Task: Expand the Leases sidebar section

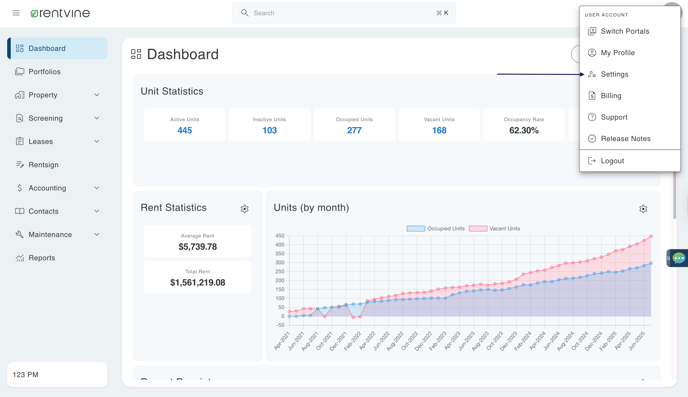Action: click(x=57, y=141)
